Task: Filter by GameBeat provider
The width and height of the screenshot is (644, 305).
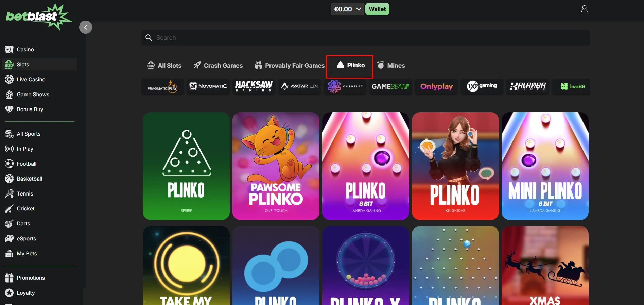Action: [390, 86]
